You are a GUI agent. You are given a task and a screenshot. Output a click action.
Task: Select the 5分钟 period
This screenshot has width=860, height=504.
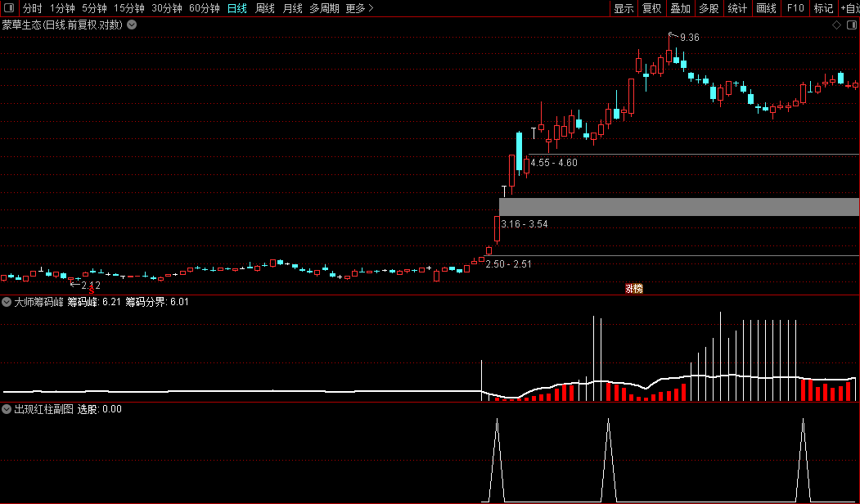(94, 8)
